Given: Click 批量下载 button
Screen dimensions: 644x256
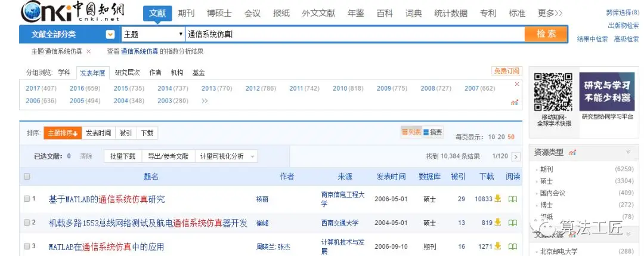Looking at the screenshot, I should tap(123, 156).
